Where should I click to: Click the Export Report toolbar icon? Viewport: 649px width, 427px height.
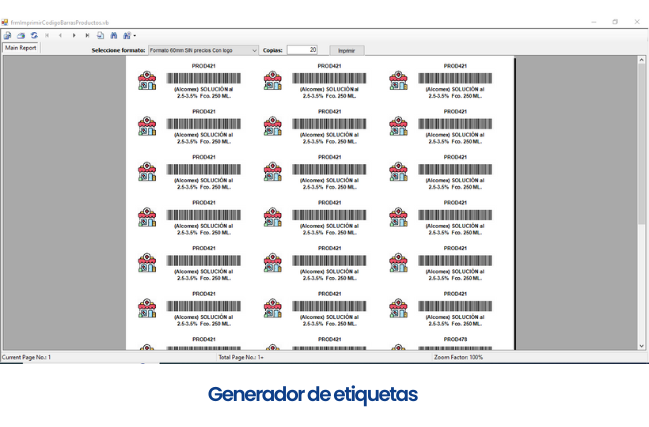tap(7, 36)
